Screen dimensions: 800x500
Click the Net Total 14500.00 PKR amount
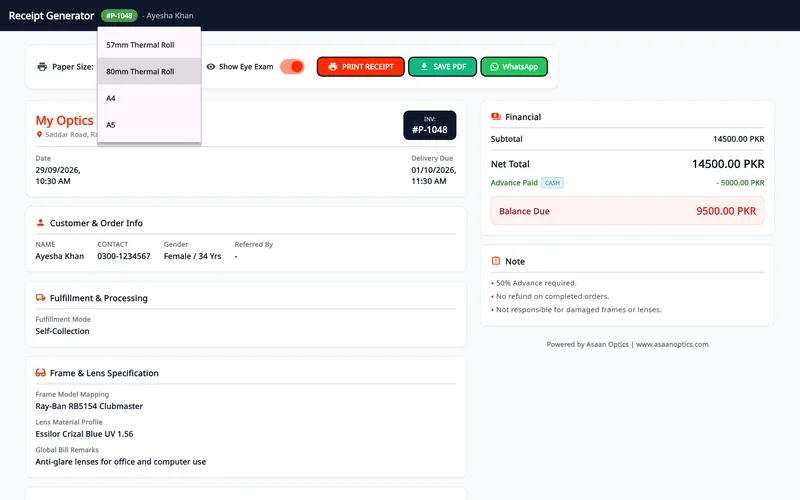(728, 164)
